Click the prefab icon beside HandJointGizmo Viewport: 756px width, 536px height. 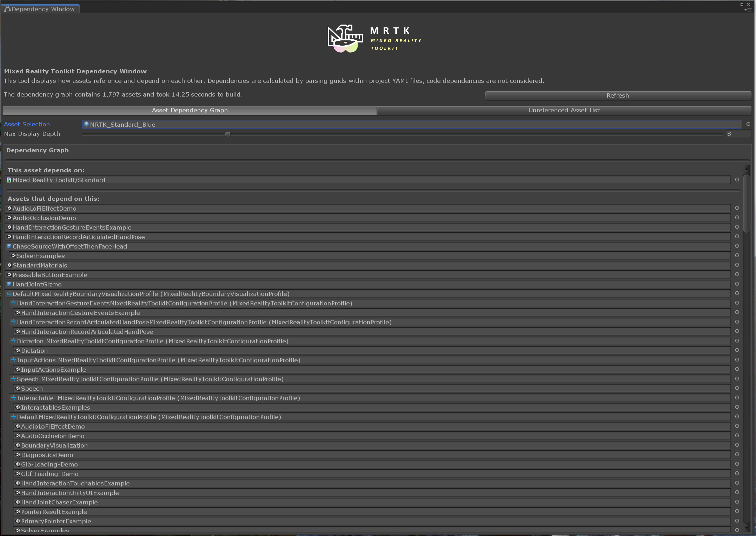click(x=9, y=284)
